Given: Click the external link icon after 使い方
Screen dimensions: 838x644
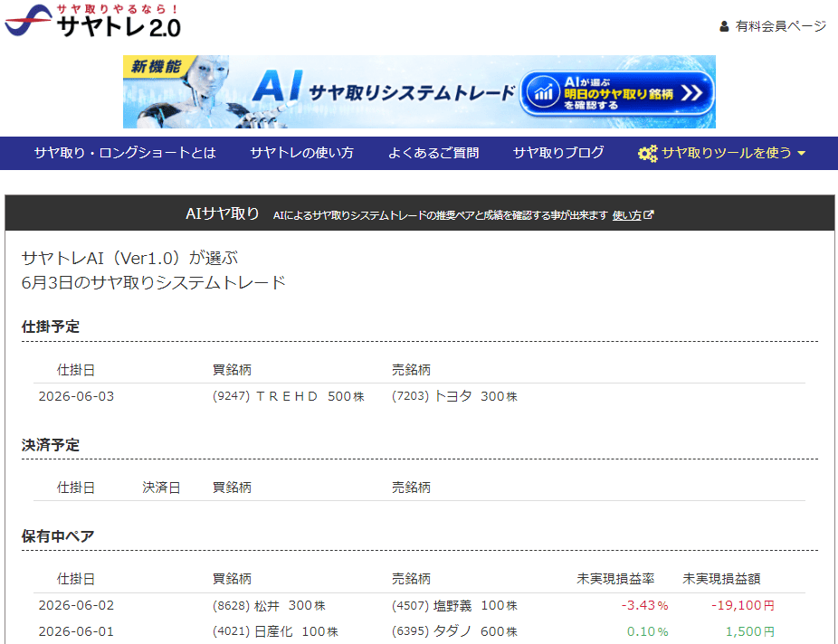Looking at the screenshot, I should 648,214.
